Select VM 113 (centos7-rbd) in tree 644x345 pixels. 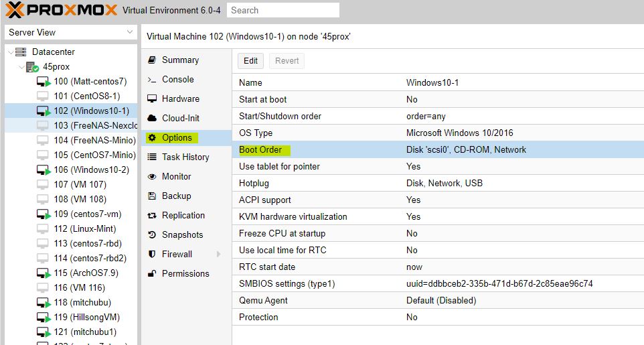coord(71,243)
